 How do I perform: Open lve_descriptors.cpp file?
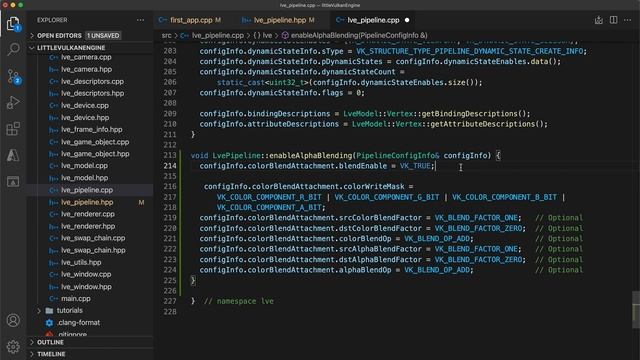(92, 81)
